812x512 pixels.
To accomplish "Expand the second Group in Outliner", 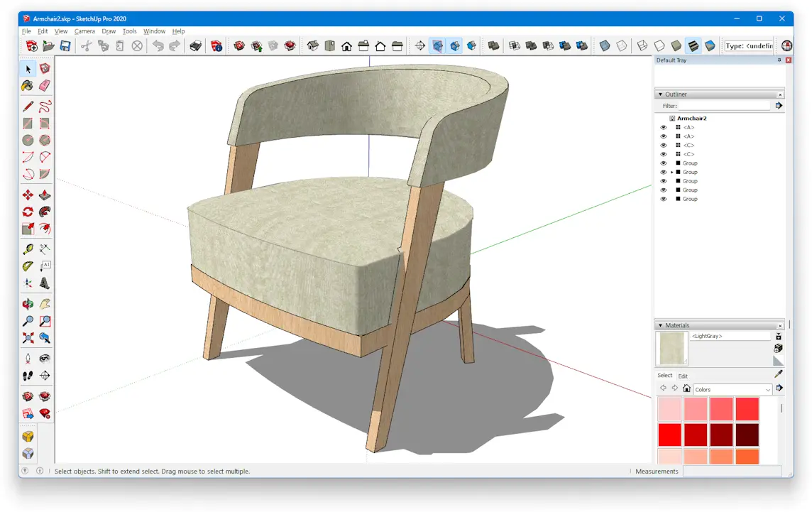I will coord(671,172).
